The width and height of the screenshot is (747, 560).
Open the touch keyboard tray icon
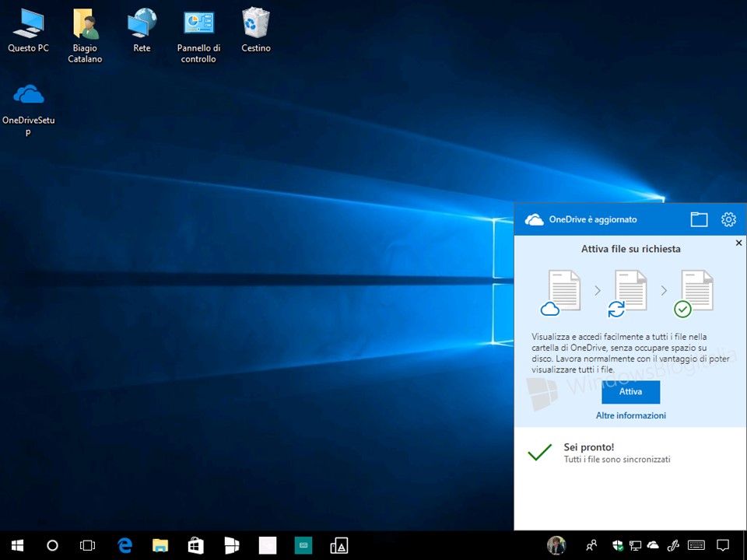click(696, 545)
